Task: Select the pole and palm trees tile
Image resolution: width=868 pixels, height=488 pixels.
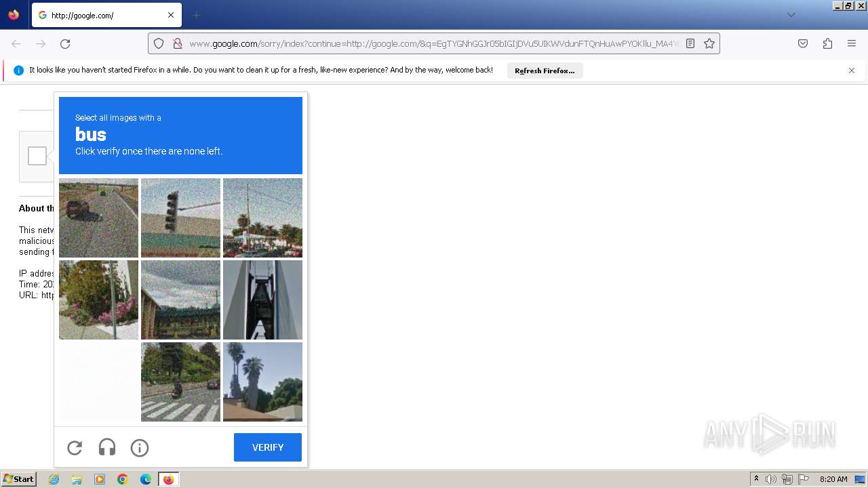Action: click(x=262, y=218)
